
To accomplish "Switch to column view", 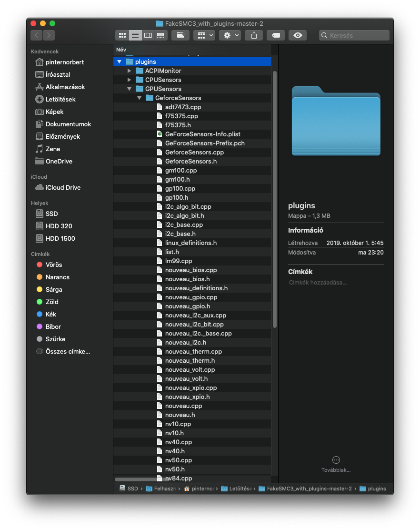I will point(148,35).
